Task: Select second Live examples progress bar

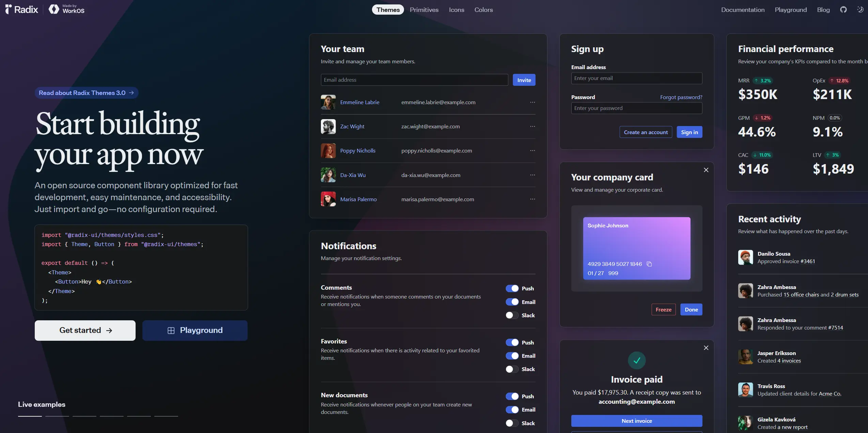Action: (x=57, y=416)
